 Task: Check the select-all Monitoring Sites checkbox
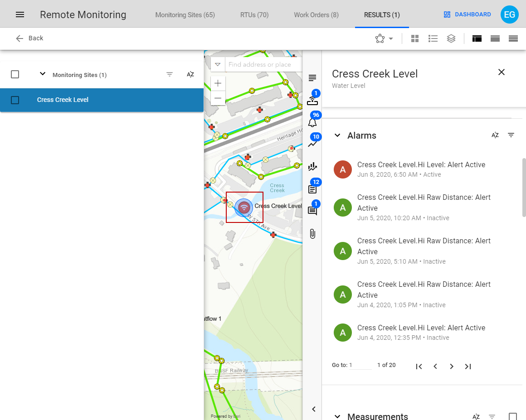[x=15, y=74]
